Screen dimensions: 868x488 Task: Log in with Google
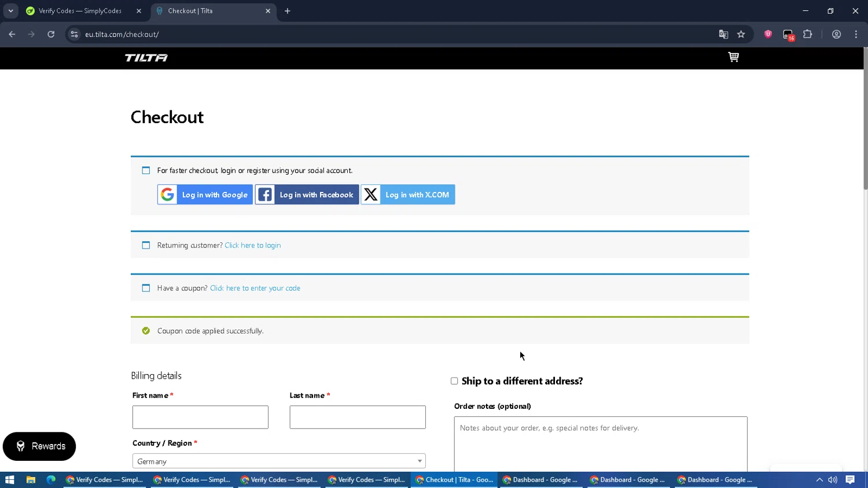click(x=205, y=195)
